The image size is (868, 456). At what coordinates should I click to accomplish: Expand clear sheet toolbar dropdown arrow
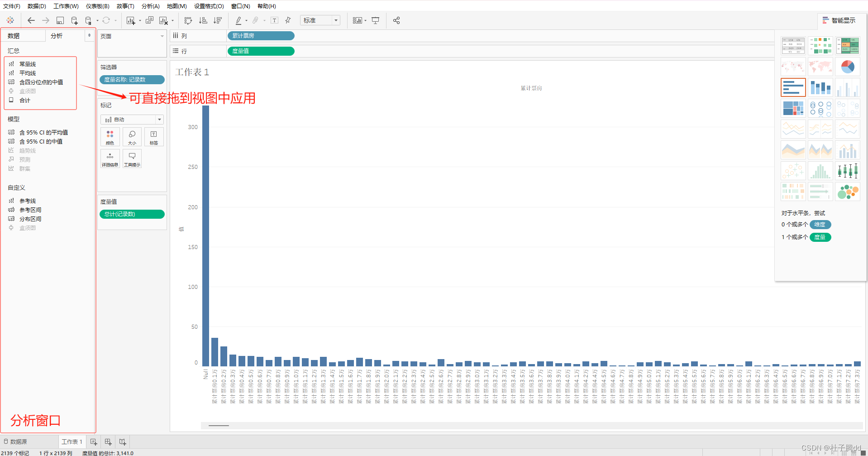(172, 20)
